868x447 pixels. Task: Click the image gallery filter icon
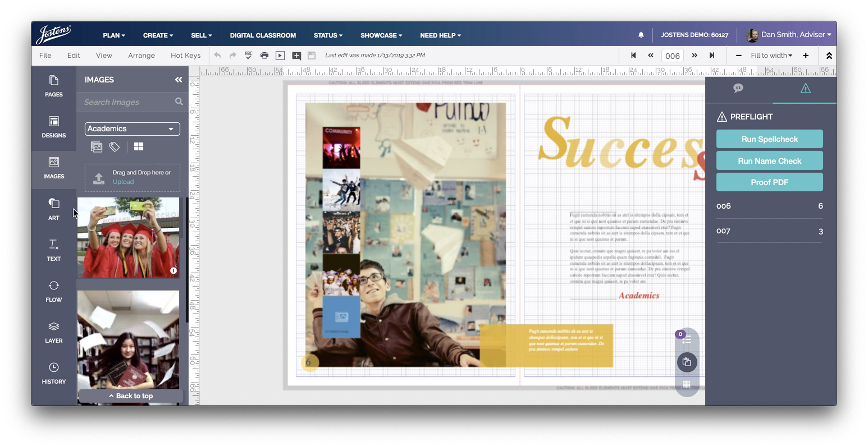click(97, 146)
